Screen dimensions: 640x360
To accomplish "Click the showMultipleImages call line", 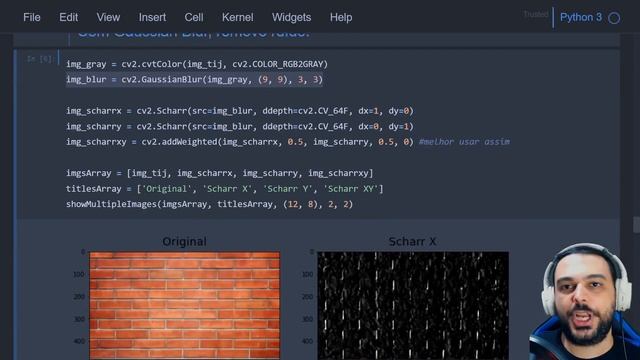I will click(209, 204).
